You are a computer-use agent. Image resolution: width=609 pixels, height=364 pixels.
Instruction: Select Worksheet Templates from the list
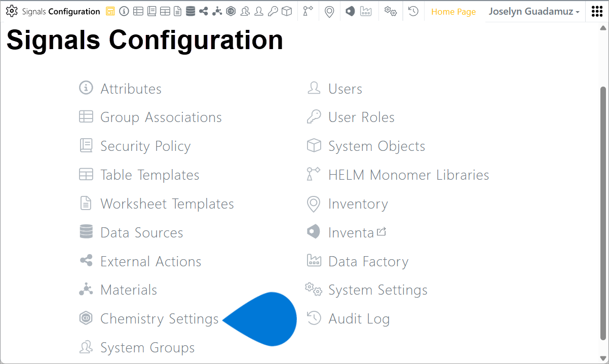click(x=167, y=204)
